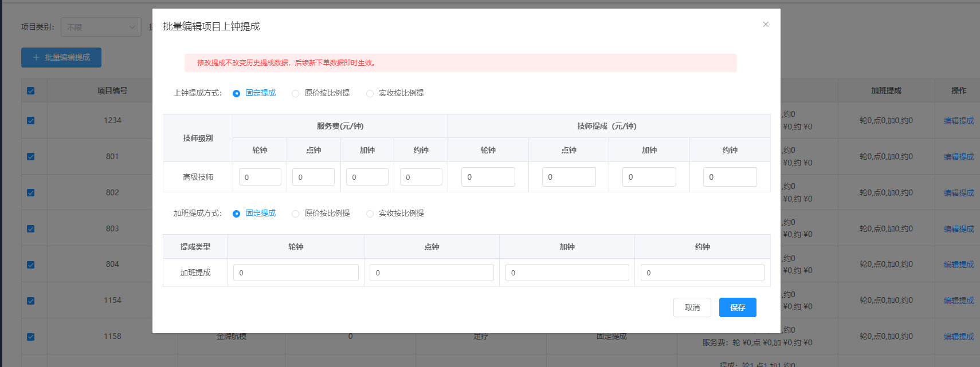Image resolution: width=980 pixels, height=367 pixels.
Task: Click the dialog title 批量编辑项目上钟提成
Action: point(211,26)
